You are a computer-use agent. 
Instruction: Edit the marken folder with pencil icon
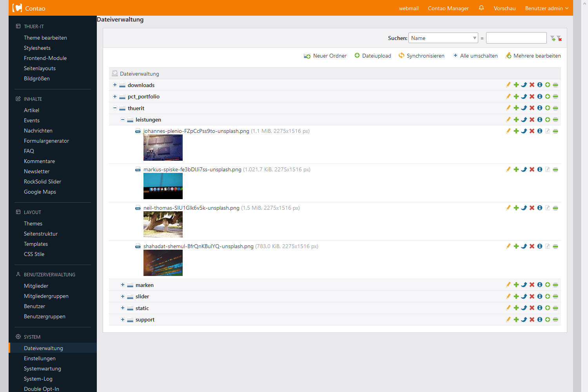tap(508, 285)
